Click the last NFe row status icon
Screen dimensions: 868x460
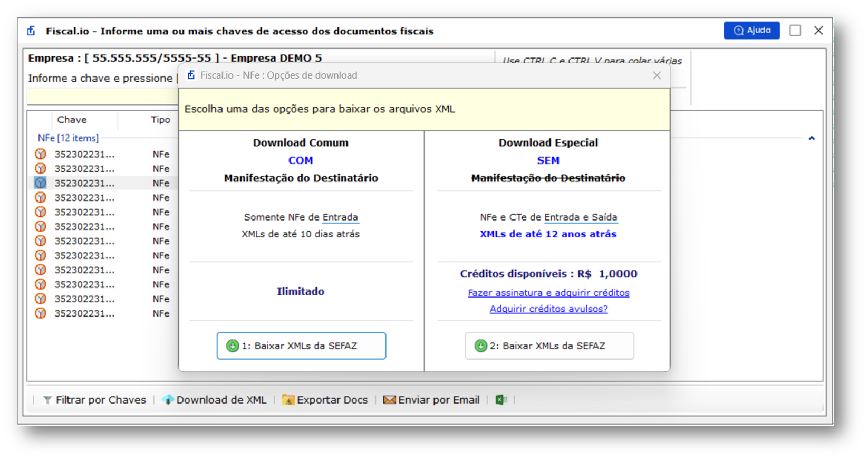tap(41, 313)
